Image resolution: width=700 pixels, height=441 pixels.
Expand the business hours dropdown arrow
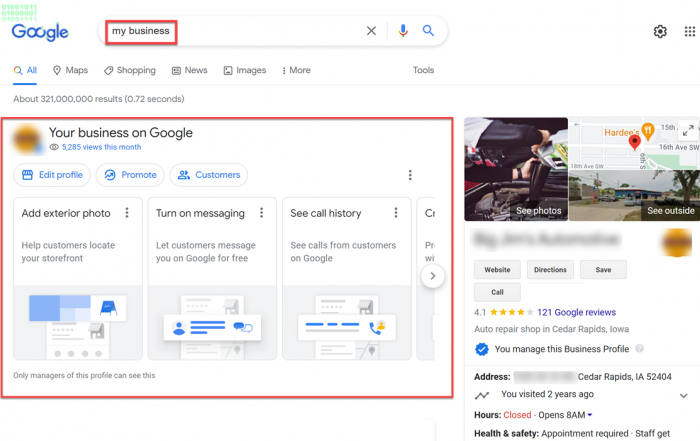click(590, 415)
